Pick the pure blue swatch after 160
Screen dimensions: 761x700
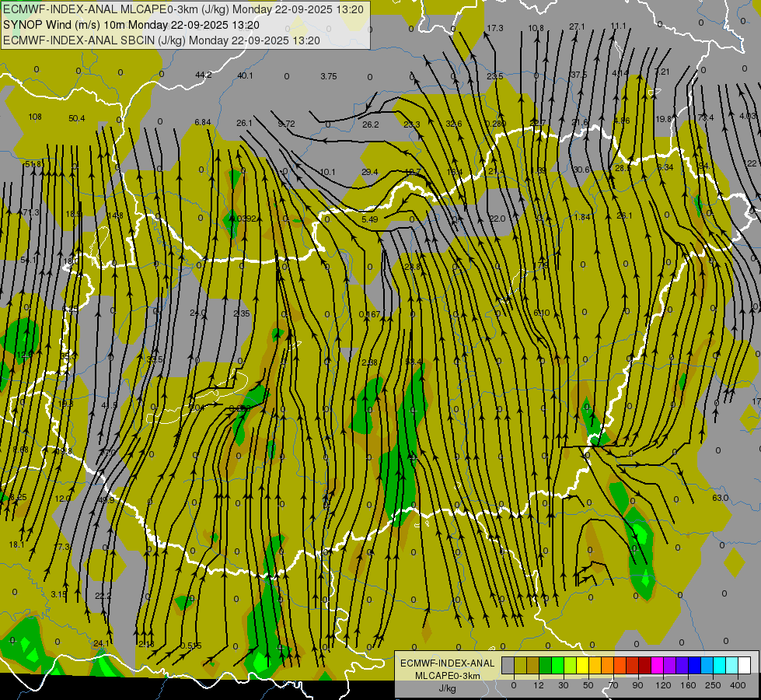point(695,665)
